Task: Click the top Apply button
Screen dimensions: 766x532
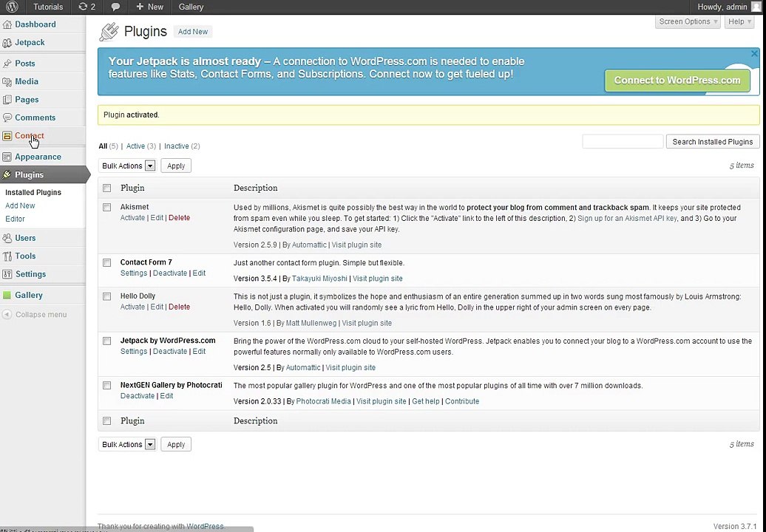Action: click(176, 166)
